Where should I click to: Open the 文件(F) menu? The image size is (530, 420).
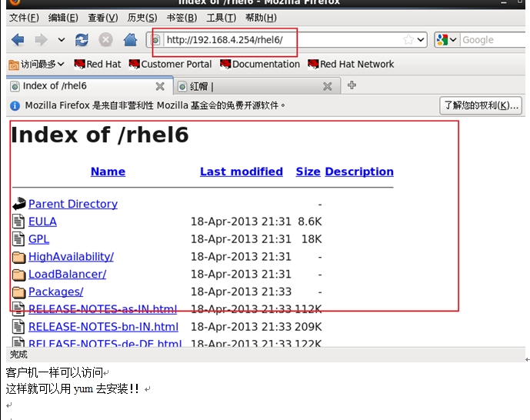[x=24, y=18]
